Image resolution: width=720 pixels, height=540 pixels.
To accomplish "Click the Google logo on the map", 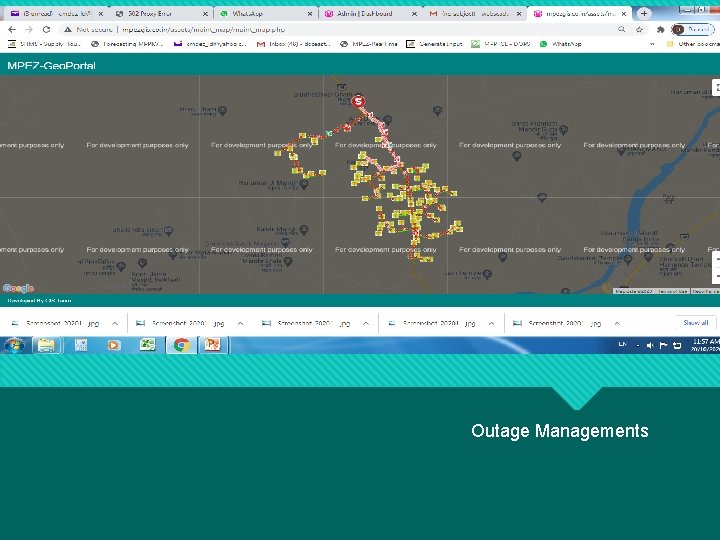I will click(18, 288).
